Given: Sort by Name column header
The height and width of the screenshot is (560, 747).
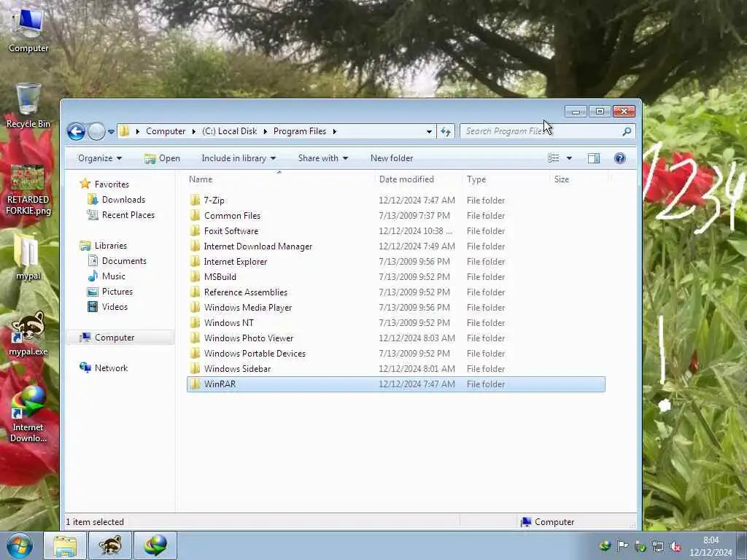Looking at the screenshot, I should [279, 179].
